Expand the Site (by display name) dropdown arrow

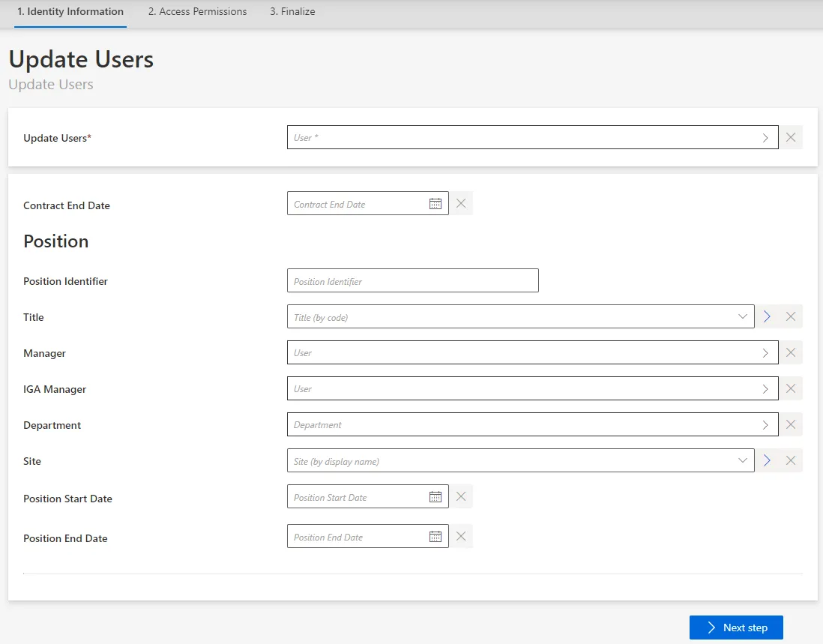(x=742, y=460)
